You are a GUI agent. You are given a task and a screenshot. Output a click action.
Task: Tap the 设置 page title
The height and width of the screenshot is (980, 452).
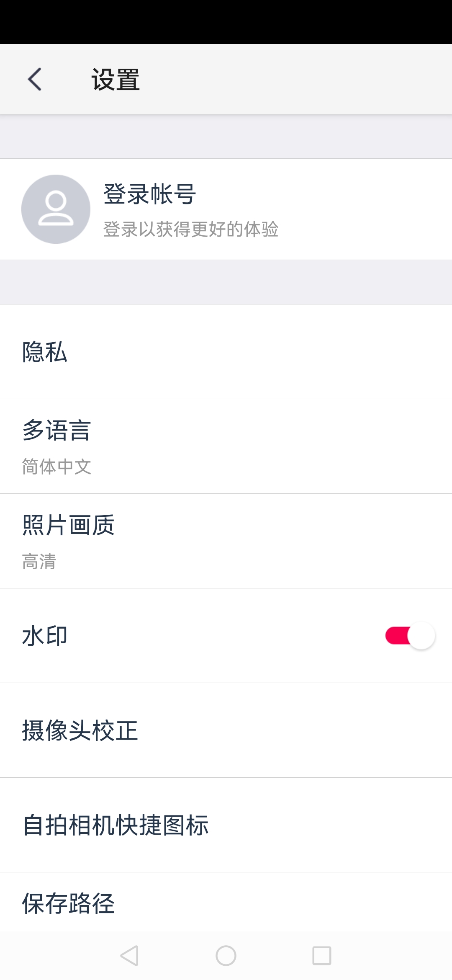[116, 80]
